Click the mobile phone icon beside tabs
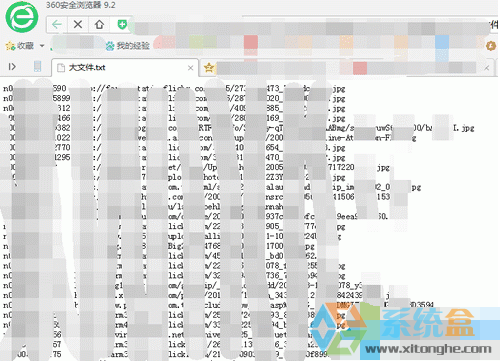The image size is (502, 361). 37,67
